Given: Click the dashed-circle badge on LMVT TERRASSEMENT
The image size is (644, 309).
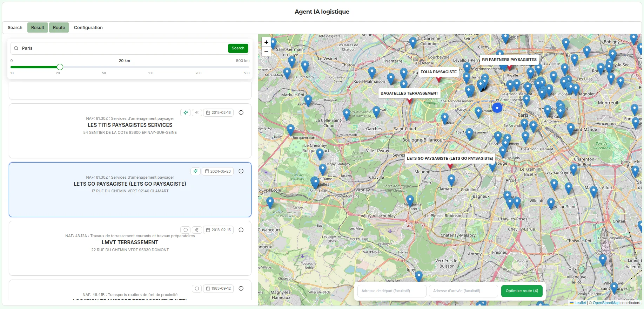Looking at the screenshot, I should (186, 230).
